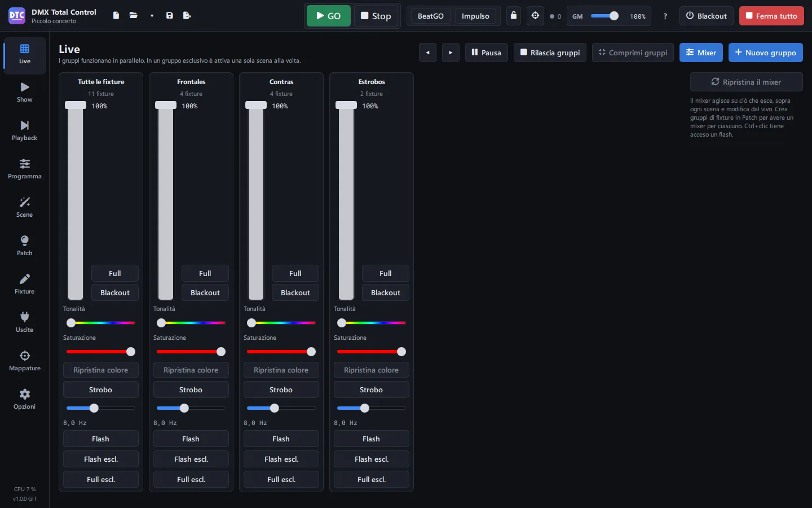Start the show with the GO button

tap(329, 16)
